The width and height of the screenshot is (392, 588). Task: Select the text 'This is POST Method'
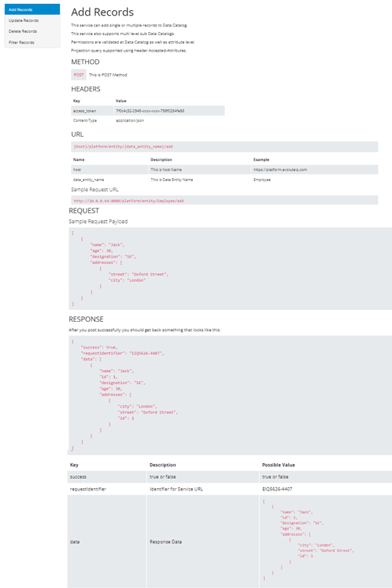click(x=108, y=75)
